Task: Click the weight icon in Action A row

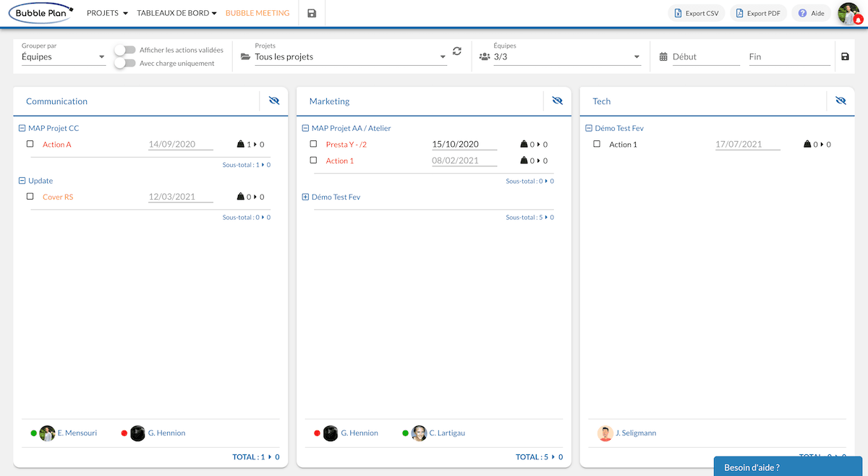Action: click(x=241, y=145)
